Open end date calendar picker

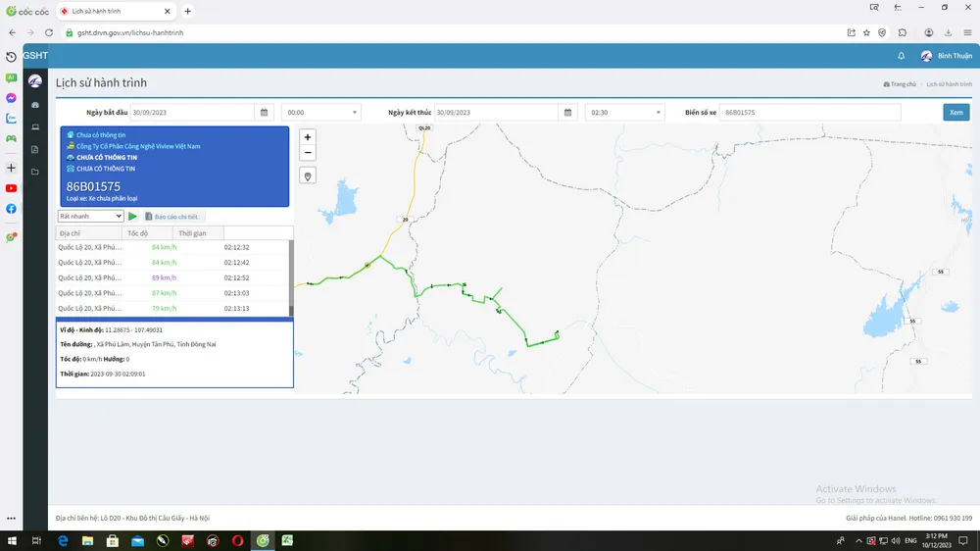(x=568, y=113)
